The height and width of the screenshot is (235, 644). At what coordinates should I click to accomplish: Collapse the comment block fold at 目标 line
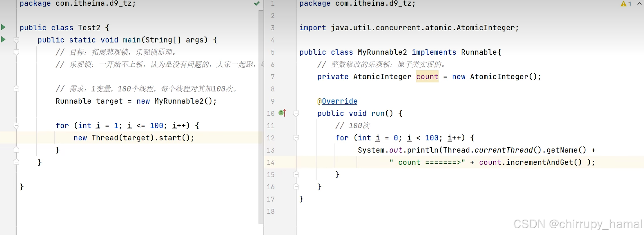tap(16, 52)
